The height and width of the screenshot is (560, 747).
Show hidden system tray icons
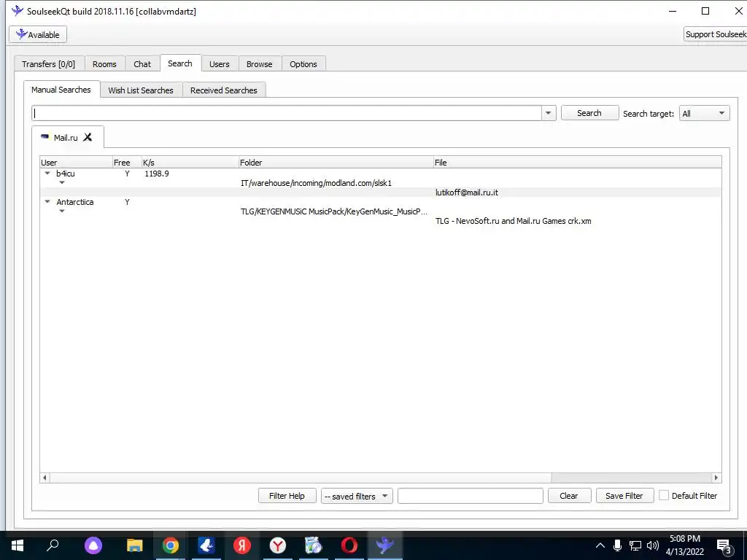(x=600, y=545)
